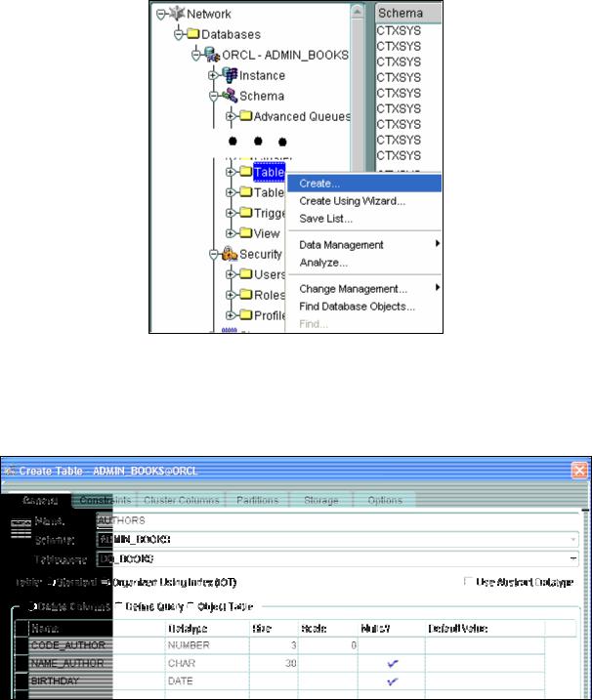Click the Network node icon in the tree
Image resolution: width=592 pixels, height=700 pixels.
click(177, 14)
